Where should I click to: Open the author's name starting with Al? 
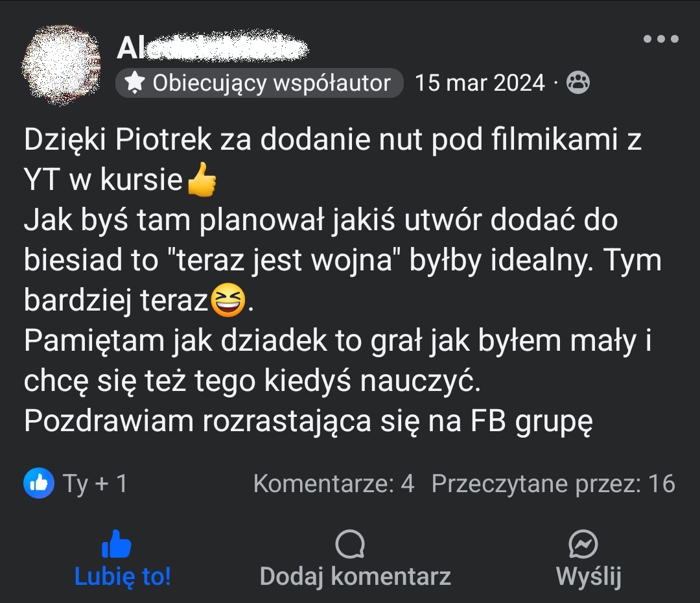coord(213,47)
